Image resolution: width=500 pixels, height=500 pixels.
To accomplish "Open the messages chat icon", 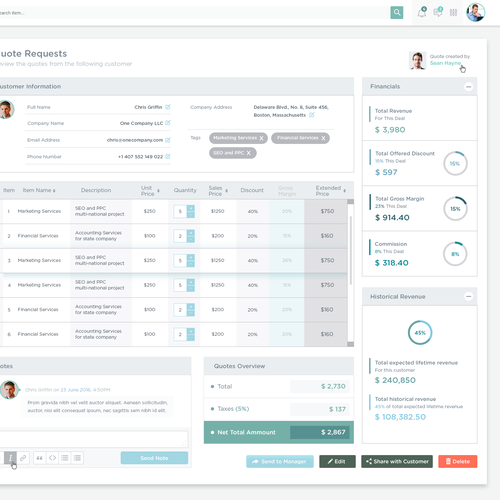I will coord(438,12).
